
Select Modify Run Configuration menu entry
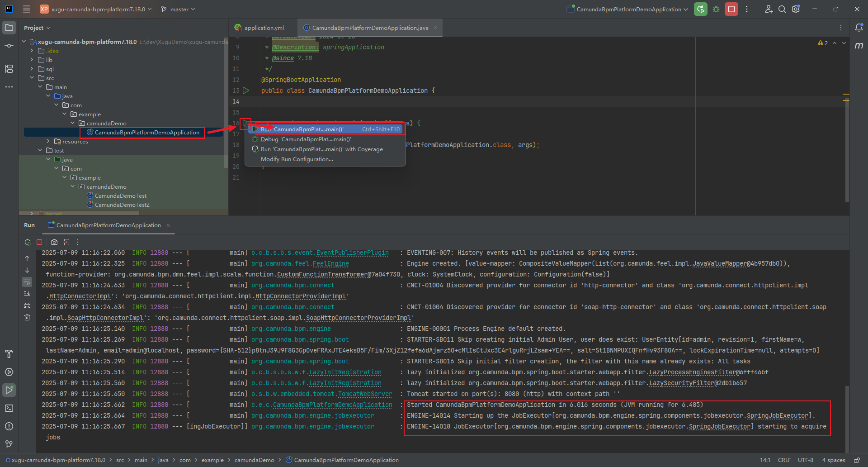pyautogui.click(x=297, y=159)
